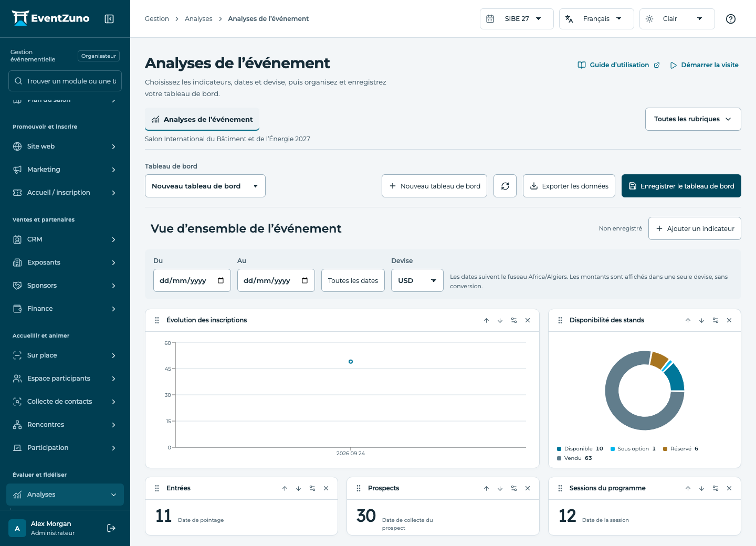
Task: Configure the Entrées widget settings
Action: [312, 488]
